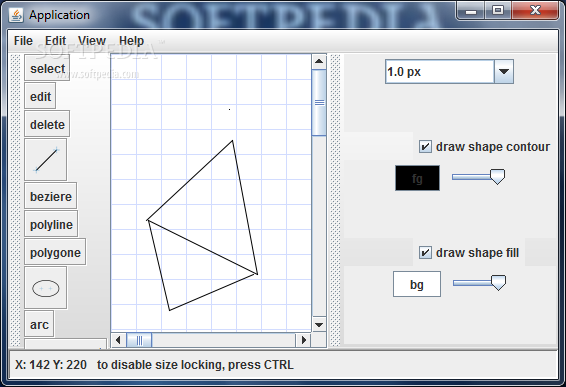Expand the stroke width dropdown arrow
Image resolution: width=566 pixels, height=387 pixels.
tap(504, 71)
